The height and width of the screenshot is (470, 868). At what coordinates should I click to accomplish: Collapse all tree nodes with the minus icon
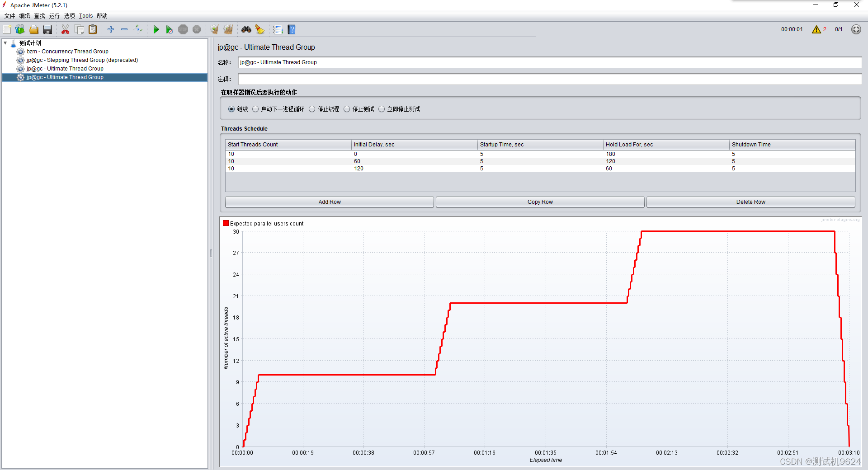[124, 29]
